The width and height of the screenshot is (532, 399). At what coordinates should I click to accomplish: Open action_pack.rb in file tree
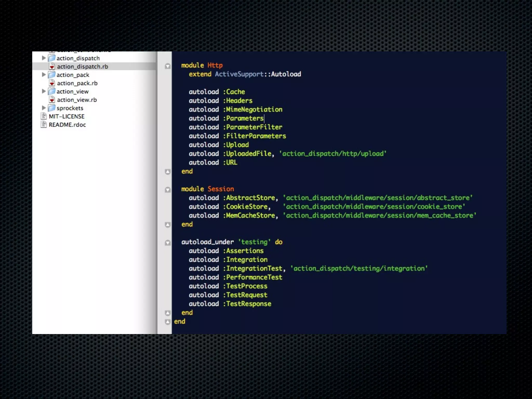77,83
